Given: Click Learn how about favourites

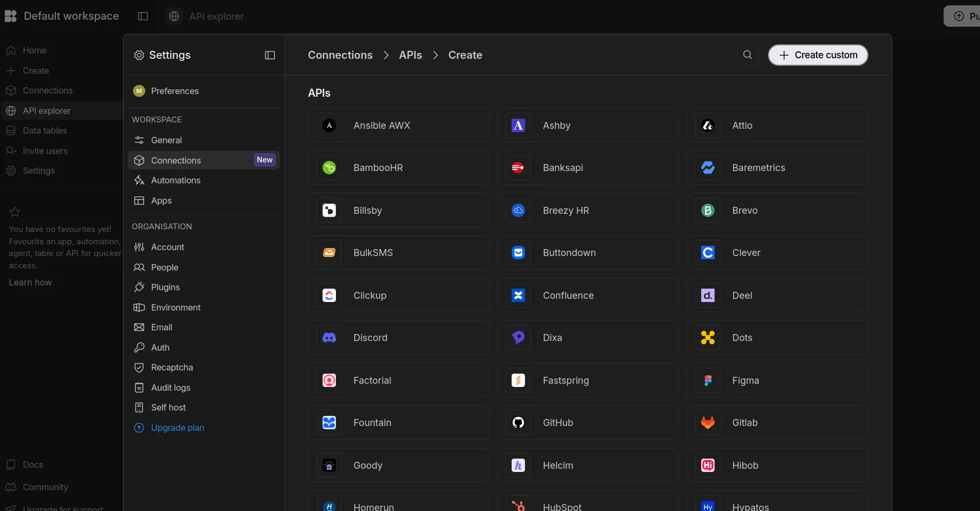Looking at the screenshot, I should 30,282.
